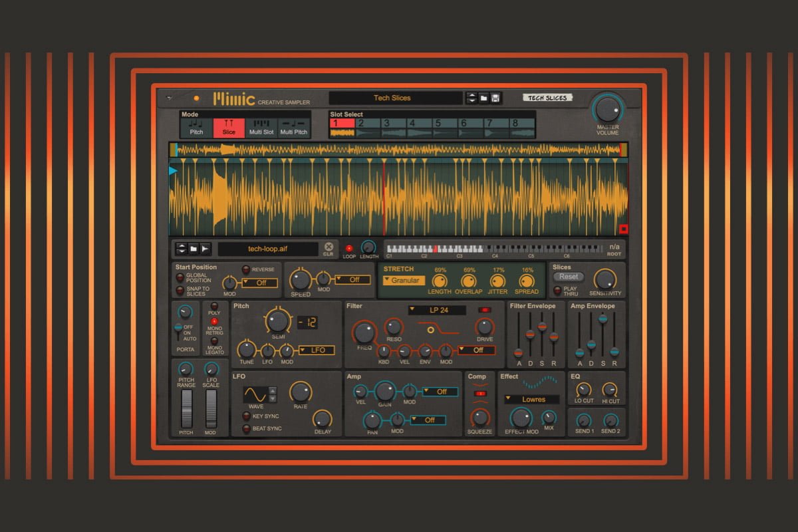Image resolution: width=798 pixels, height=532 pixels.
Task: Click the CLR clear sample icon
Action: pos(328,247)
